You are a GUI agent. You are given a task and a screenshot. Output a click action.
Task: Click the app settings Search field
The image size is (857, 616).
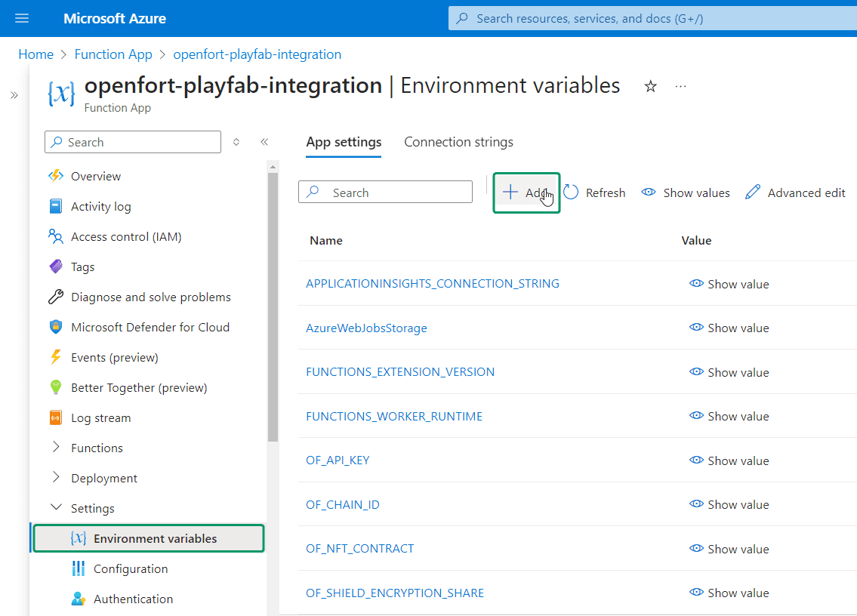[x=385, y=192]
